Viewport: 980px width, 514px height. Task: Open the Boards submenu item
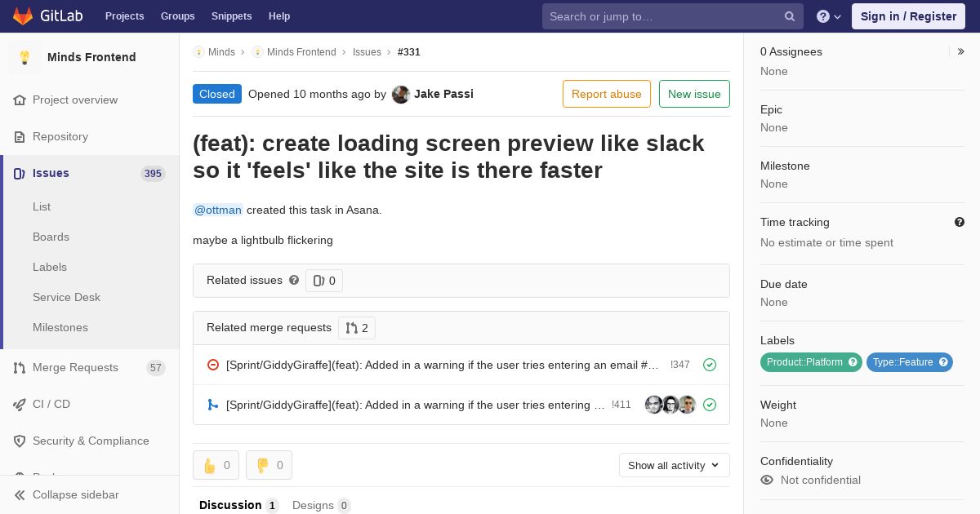click(51, 237)
